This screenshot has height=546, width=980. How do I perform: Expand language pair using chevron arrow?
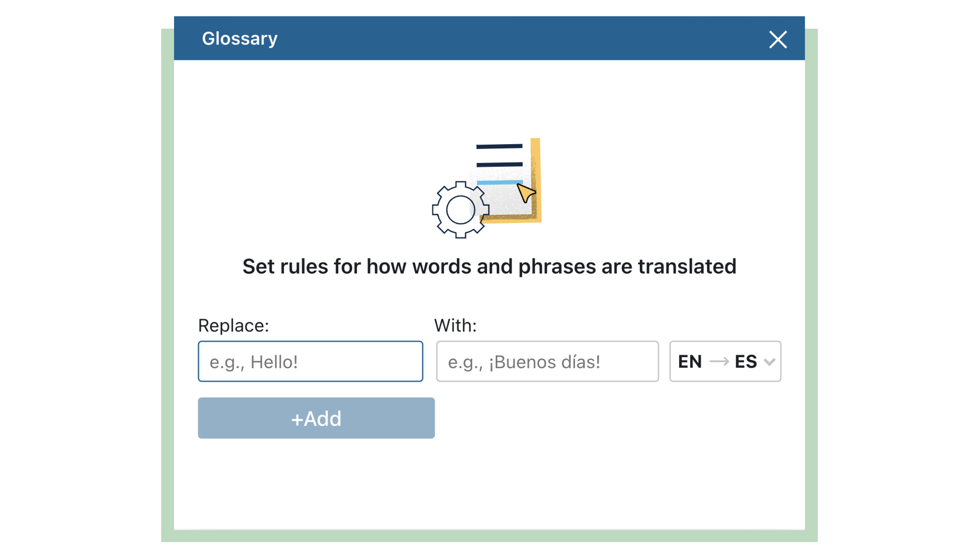[769, 362]
